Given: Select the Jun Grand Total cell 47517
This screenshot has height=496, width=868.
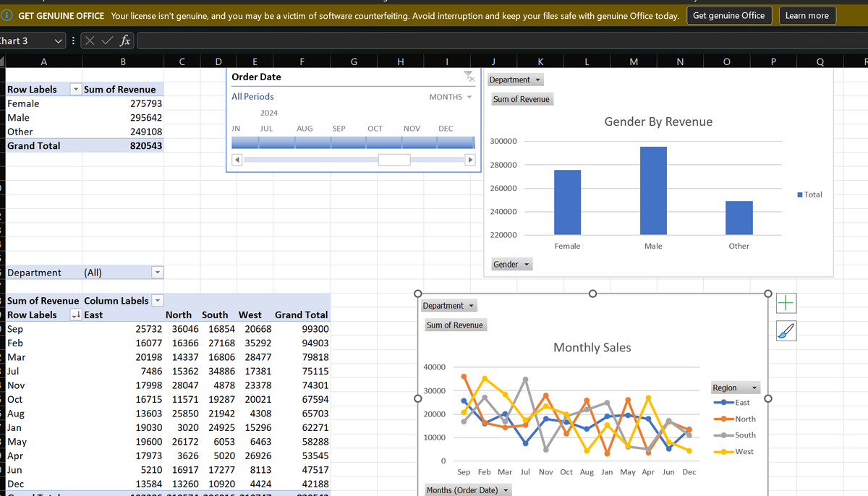Looking at the screenshot, I should point(302,470).
